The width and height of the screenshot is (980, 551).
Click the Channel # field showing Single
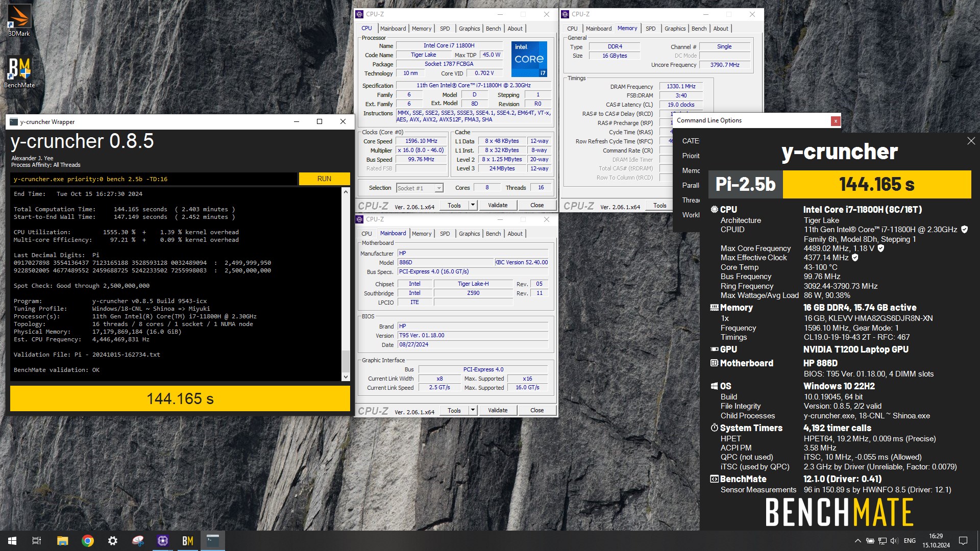724,47
